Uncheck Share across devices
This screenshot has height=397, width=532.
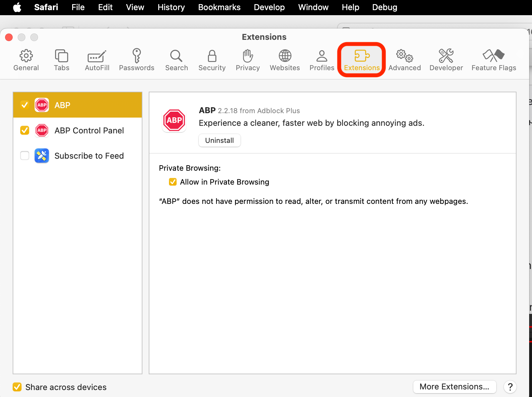[17, 387]
